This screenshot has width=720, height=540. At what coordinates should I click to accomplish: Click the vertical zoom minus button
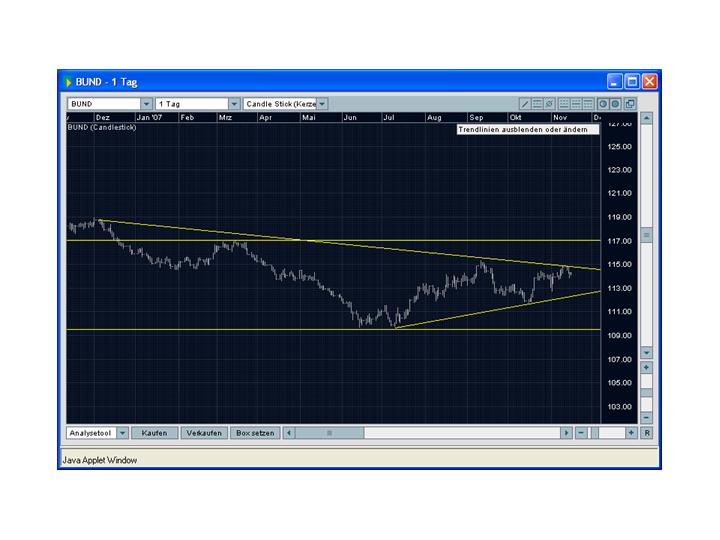point(646,417)
